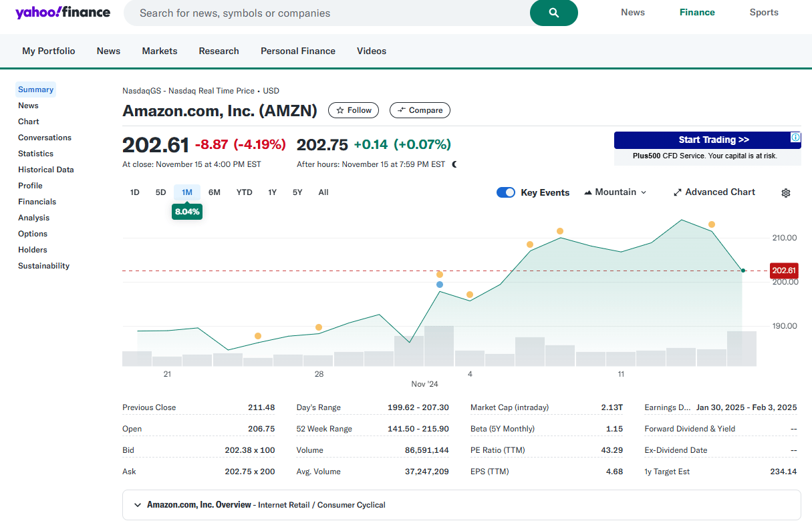
Task: Click the green search magnifier button
Action: [553, 13]
